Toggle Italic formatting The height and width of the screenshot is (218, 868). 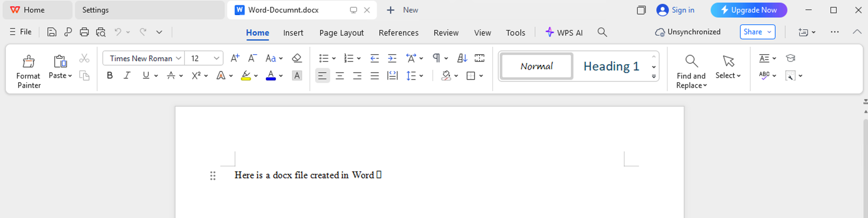tap(127, 75)
